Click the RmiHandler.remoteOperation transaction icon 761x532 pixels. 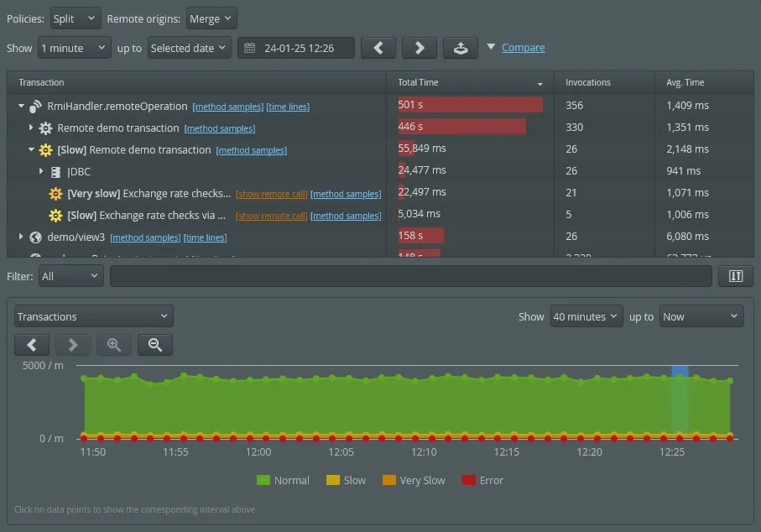(x=34, y=107)
